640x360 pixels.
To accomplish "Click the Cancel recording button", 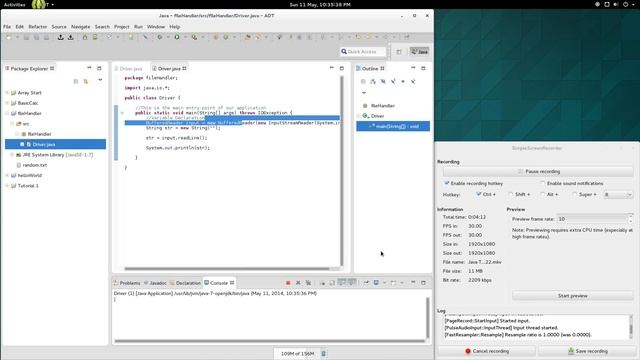I will coord(487,351).
